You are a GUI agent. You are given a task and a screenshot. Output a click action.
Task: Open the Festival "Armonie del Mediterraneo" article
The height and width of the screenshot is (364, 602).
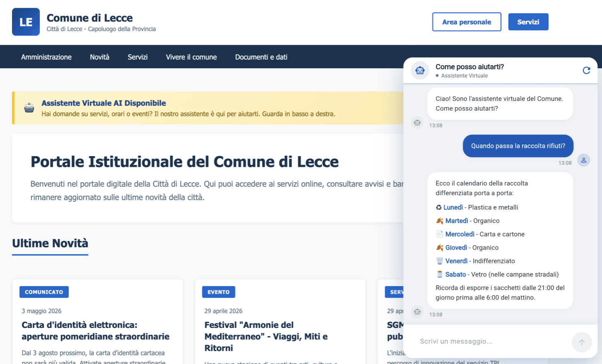(266, 337)
